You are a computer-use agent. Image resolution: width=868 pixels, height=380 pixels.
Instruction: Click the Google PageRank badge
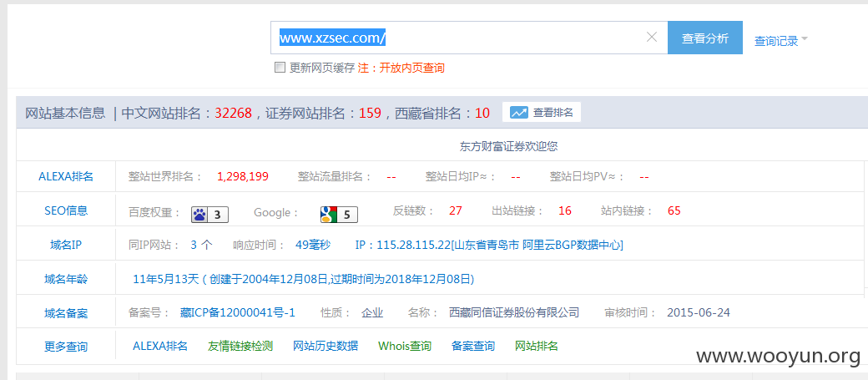pyautogui.click(x=339, y=215)
